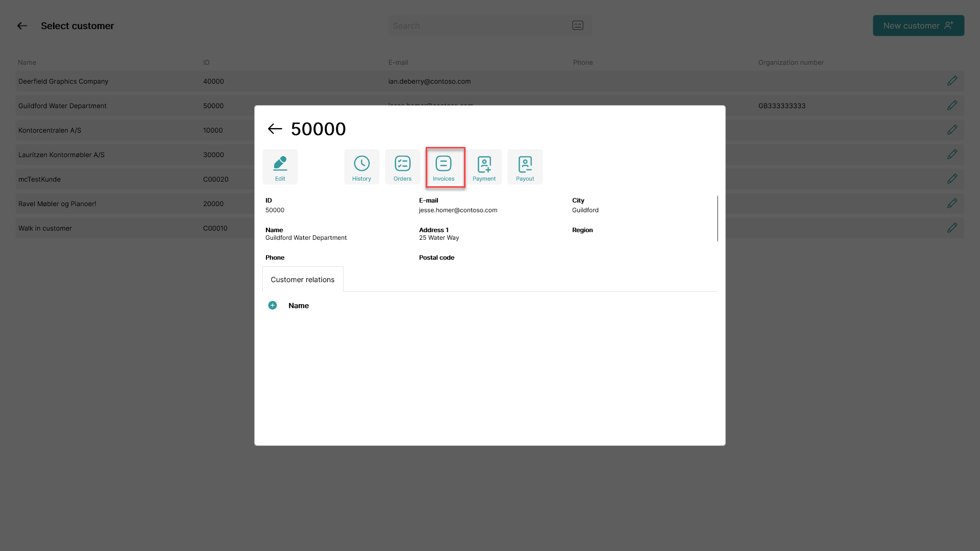Click the Organization number column header
The height and width of the screenshot is (551, 980).
click(791, 62)
